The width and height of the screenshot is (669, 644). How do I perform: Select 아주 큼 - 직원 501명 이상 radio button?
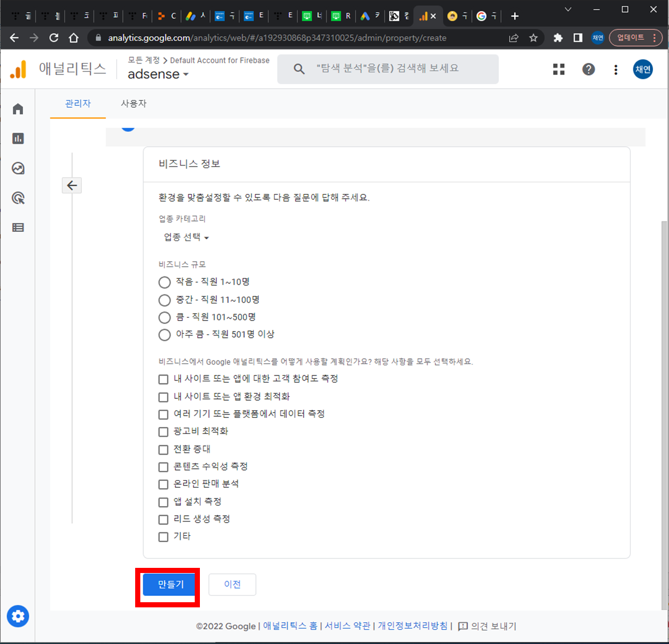[164, 335]
